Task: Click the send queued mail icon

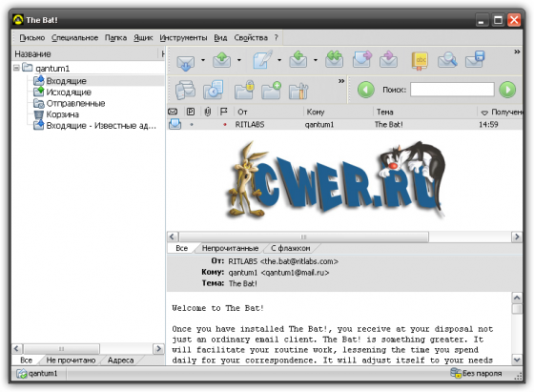Action: (221, 60)
